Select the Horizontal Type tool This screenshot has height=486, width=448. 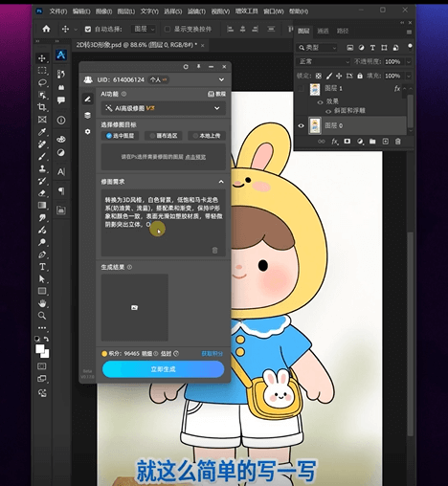click(42, 267)
